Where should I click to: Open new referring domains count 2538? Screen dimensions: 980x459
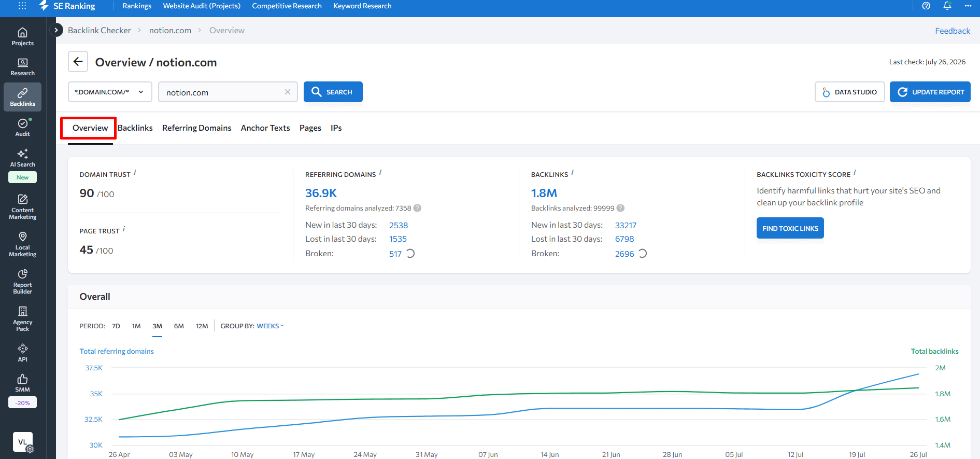399,225
